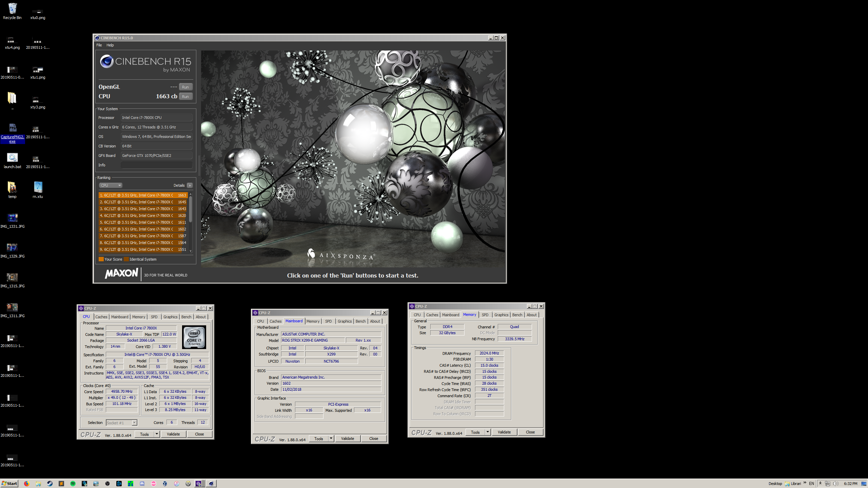Switch to Mainboard tab in CPU-Z Memory window
868x488 pixels.
click(451, 315)
